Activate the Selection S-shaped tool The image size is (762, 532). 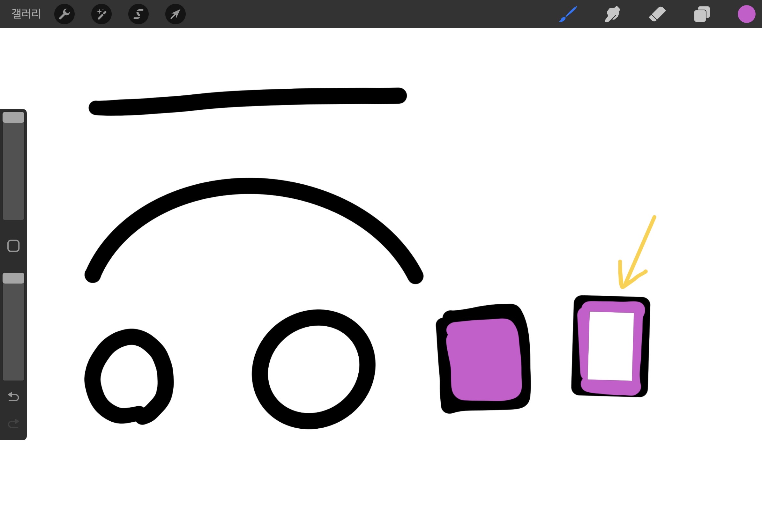tap(138, 14)
